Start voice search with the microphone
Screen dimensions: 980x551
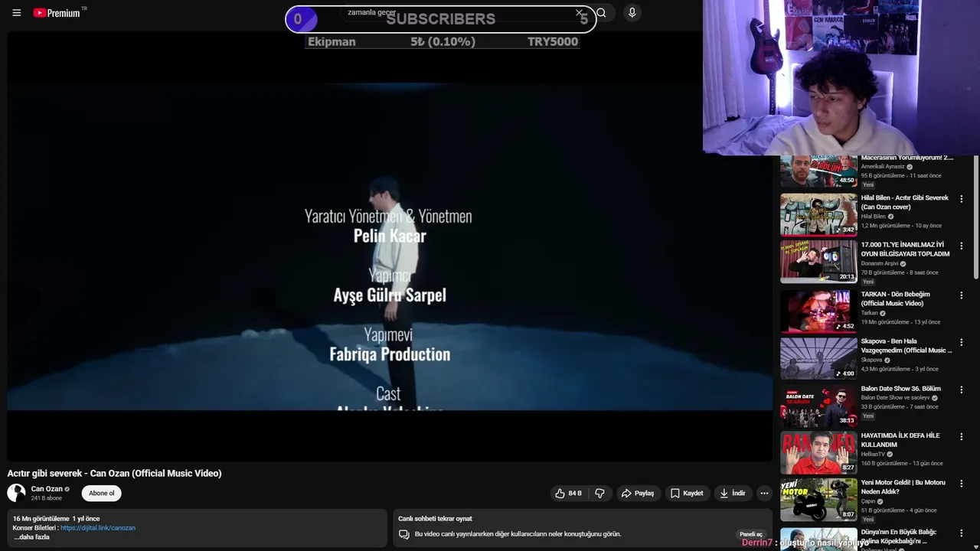pos(632,12)
